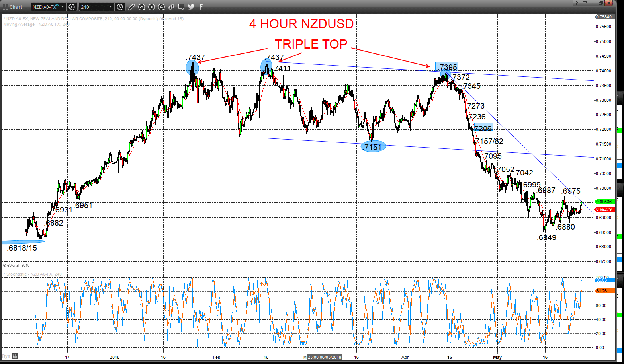Open the time template clock menu
Image resolution: width=624 pixels, height=364 pixels.
pos(120,7)
